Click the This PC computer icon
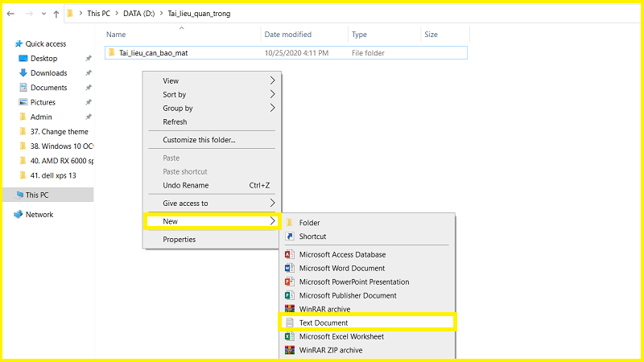644x362 pixels. coord(19,195)
